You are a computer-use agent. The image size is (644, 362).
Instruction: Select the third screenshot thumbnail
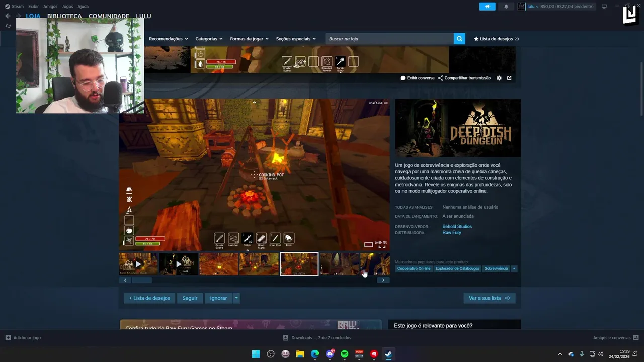click(x=218, y=264)
